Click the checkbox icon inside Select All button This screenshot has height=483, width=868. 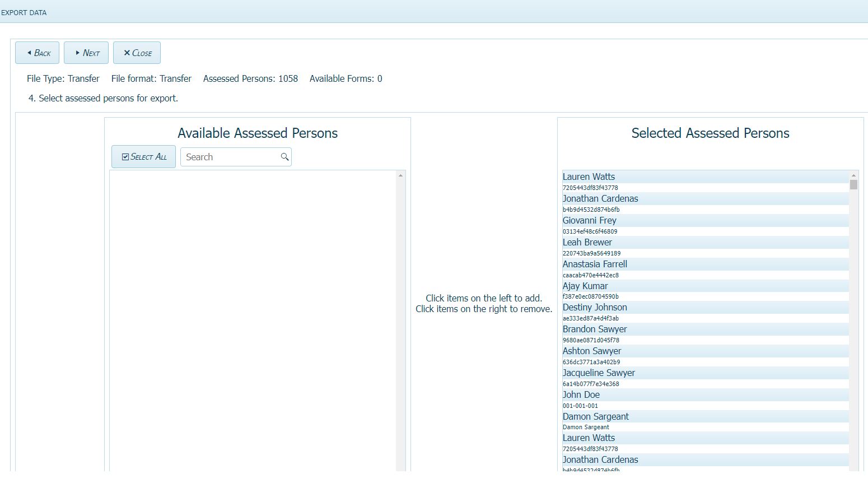[125, 156]
